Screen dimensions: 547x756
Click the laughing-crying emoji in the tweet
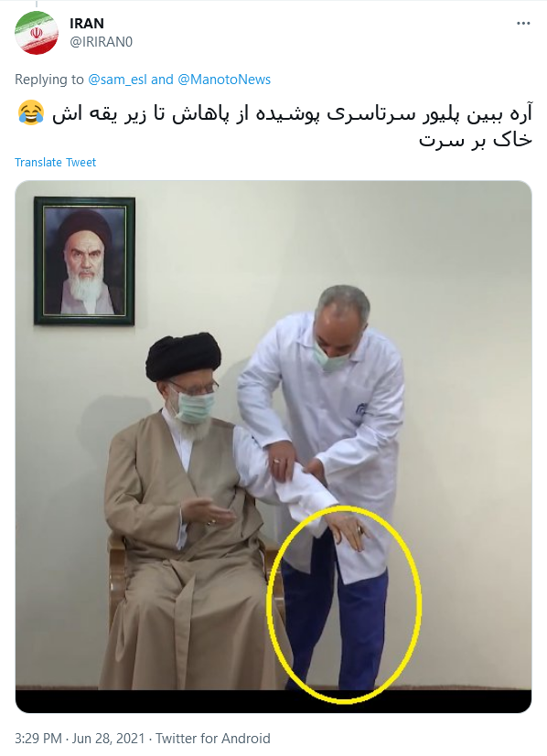31,113
